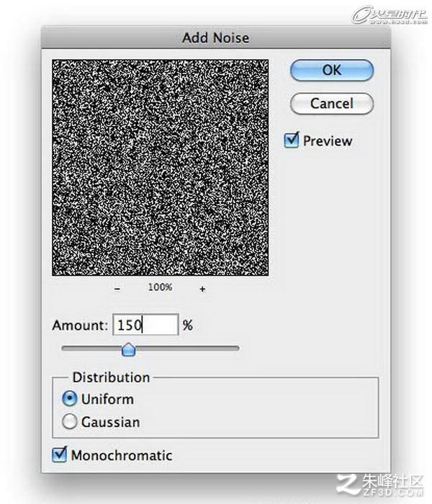Confirm noise settings with OK button

tap(332, 70)
